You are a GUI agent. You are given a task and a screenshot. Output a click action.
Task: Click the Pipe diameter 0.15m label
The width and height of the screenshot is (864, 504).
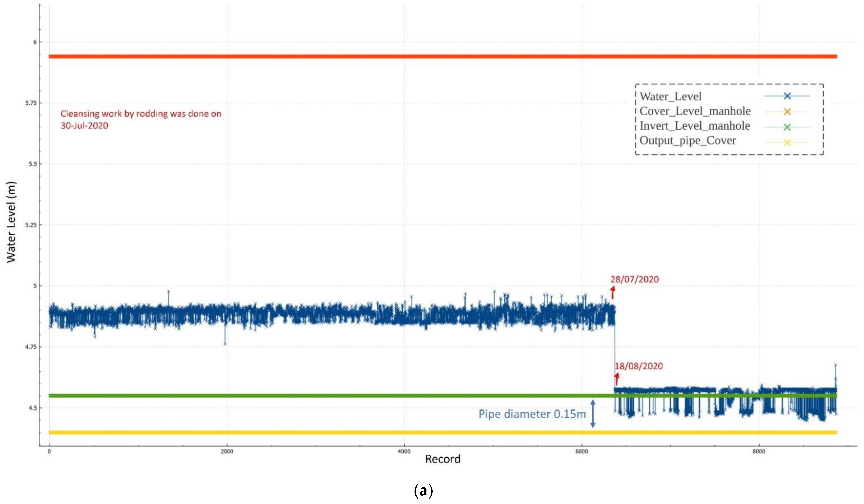532,414
